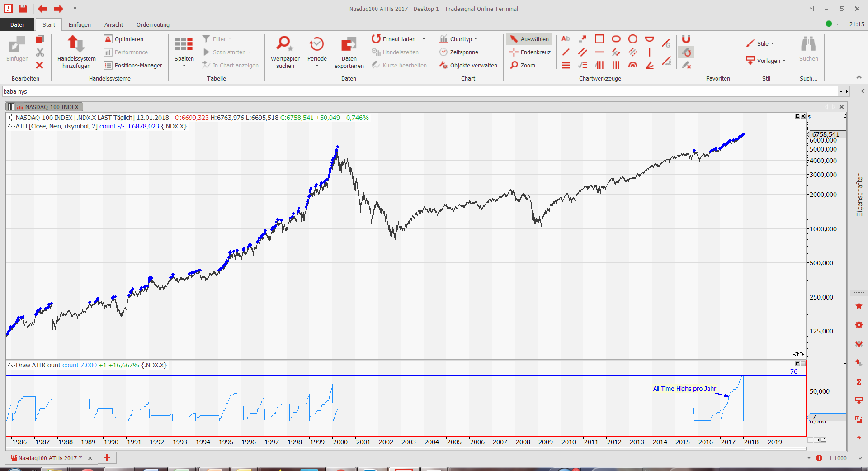The width and height of the screenshot is (868, 471).
Task: Open the Datei menu
Action: [x=17, y=25]
